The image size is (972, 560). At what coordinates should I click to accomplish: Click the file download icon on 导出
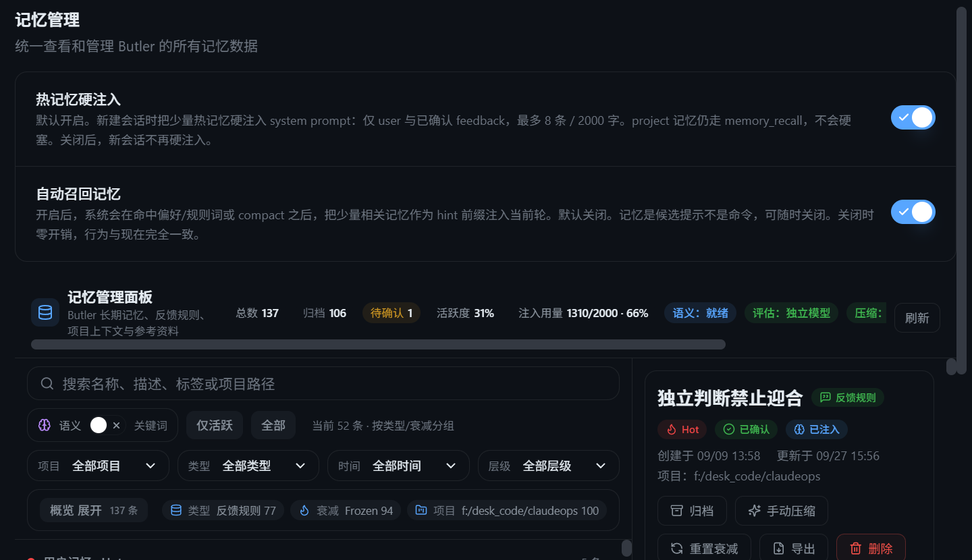pos(778,549)
